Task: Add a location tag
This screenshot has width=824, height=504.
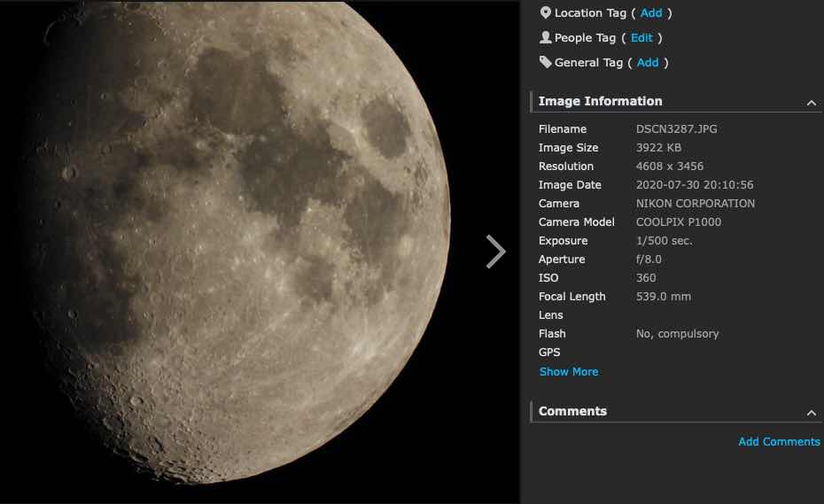Action: pyautogui.click(x=650, y=13)
